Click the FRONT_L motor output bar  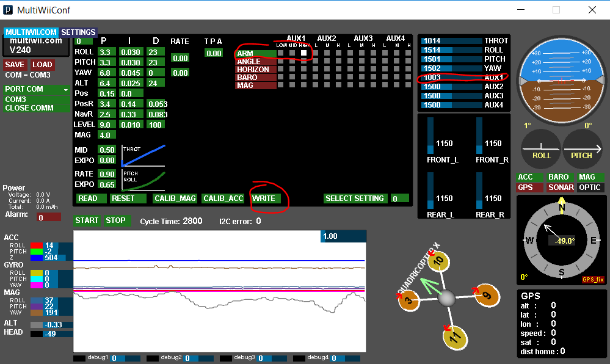[430, 136]
